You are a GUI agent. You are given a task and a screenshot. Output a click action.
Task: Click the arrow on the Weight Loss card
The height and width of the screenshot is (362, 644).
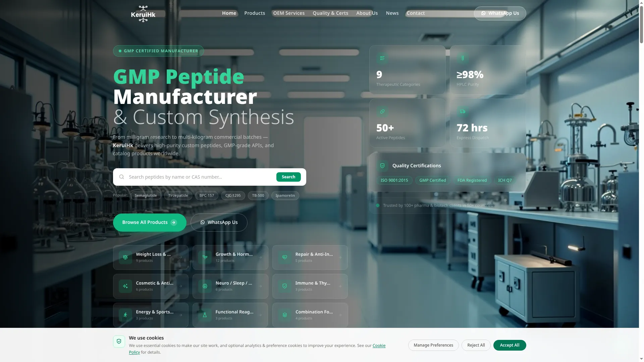180,257
